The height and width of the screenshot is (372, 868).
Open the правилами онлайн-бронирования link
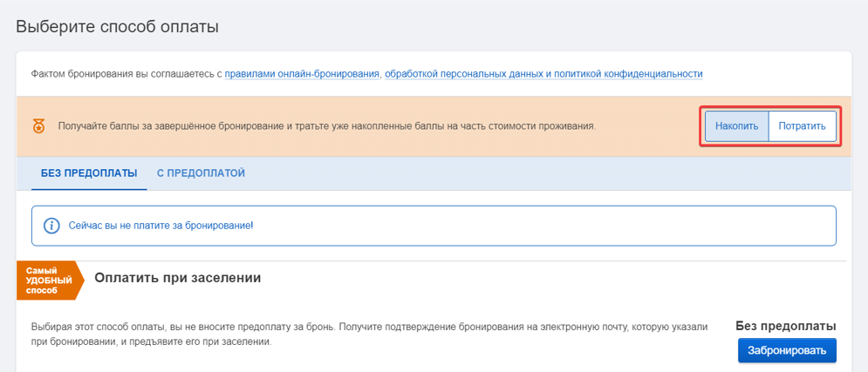(302, 73)
